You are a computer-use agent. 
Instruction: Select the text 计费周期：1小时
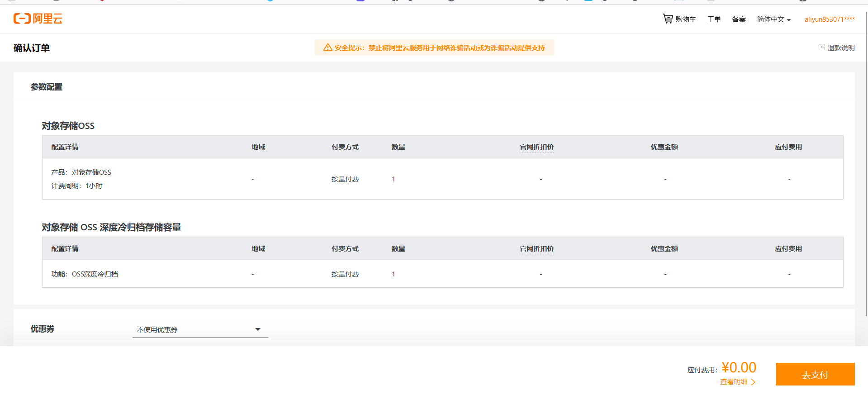tap(77, 186)
